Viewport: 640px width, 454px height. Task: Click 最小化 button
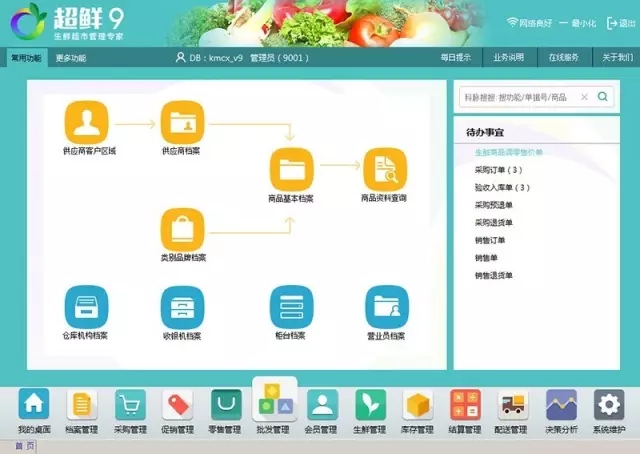click(x=578, y=23)
